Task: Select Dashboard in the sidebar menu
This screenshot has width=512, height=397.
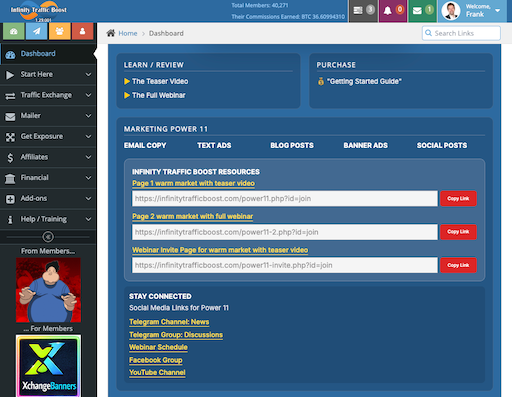Action: tap(48, 54)
